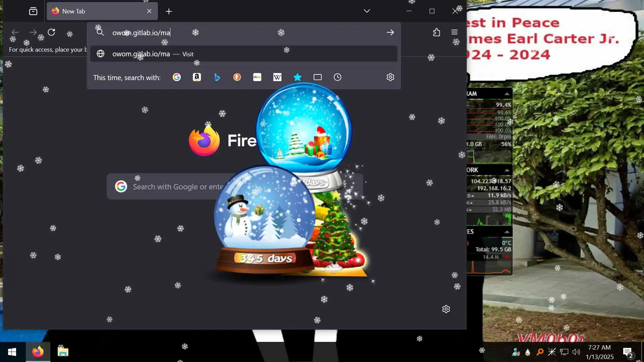Click the go arrow in the address bar
The image size is (644, 362).
tap(390, 33)
